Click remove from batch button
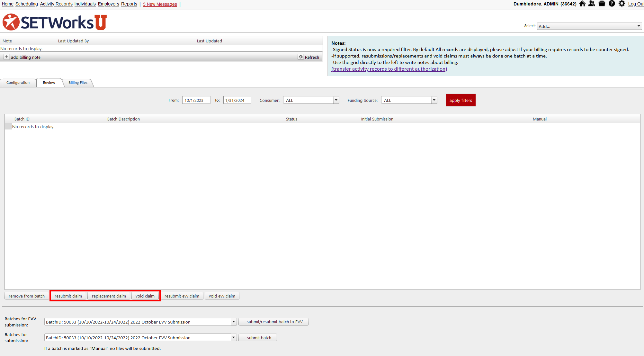 click(27, 296)
